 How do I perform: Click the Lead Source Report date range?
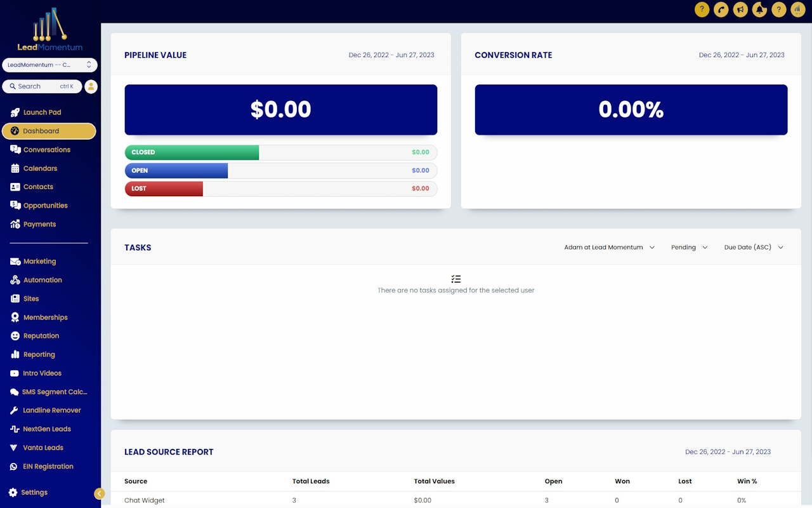click(x=728, y=452)
